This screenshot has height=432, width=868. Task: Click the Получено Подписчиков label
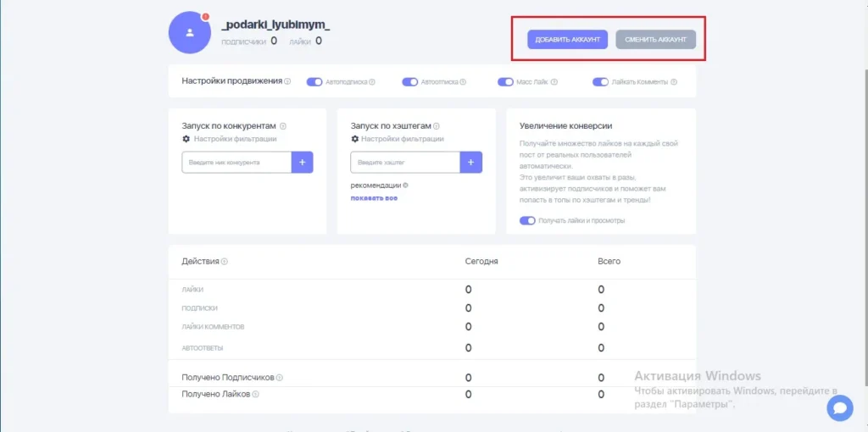(x=228, y=378)
